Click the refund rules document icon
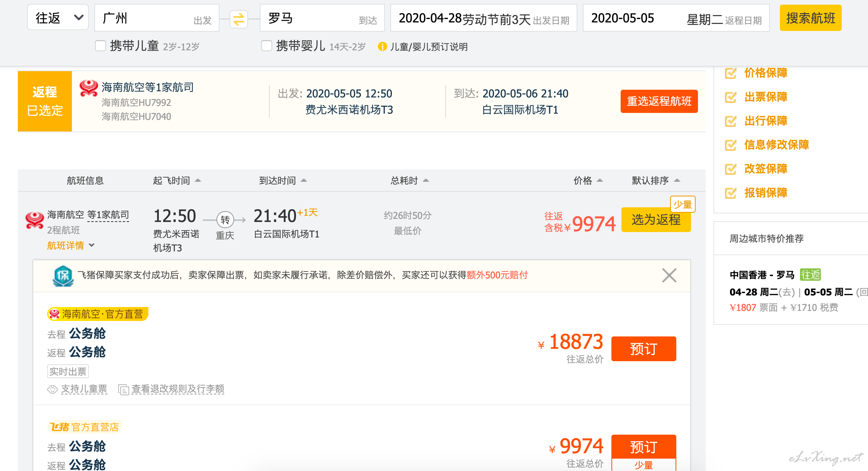Image resolution: width=868 pixels, height=471 pixels. click(x=124, y=389)
